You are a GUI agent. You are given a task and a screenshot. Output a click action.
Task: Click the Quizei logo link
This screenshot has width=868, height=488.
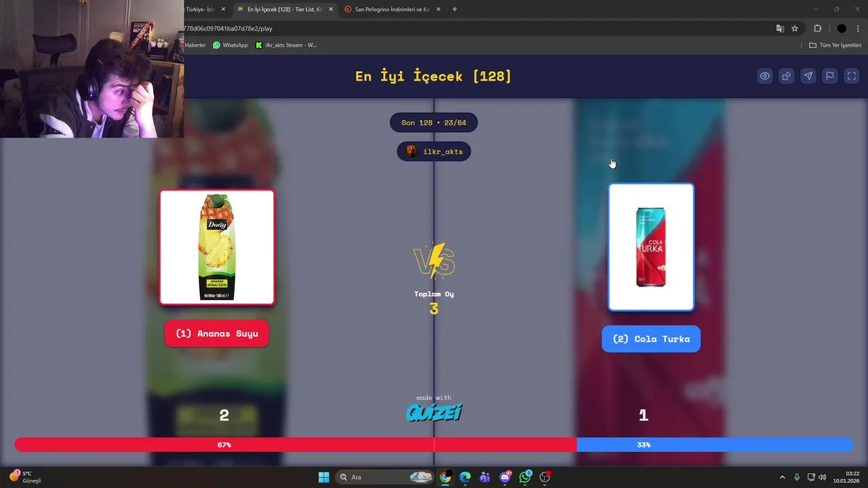click(434, 411)
